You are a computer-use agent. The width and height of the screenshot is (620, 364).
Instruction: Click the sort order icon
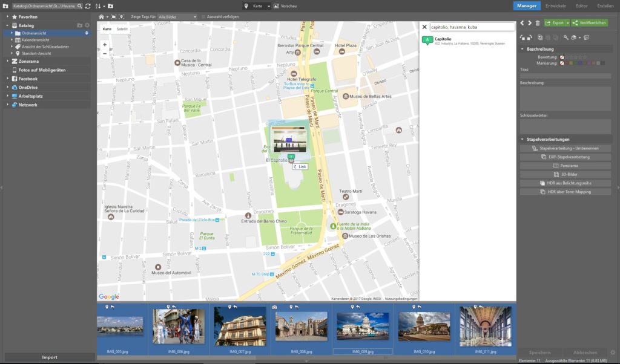coord(98,6)
